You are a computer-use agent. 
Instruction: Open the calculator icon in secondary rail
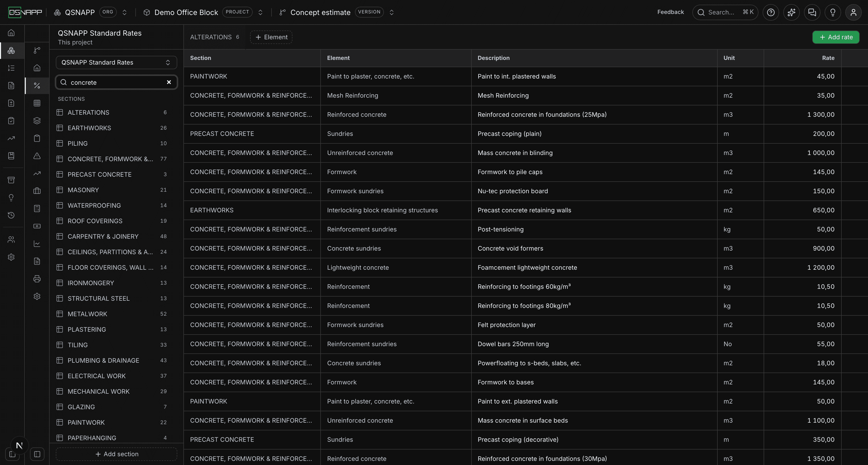coord(37,208)
